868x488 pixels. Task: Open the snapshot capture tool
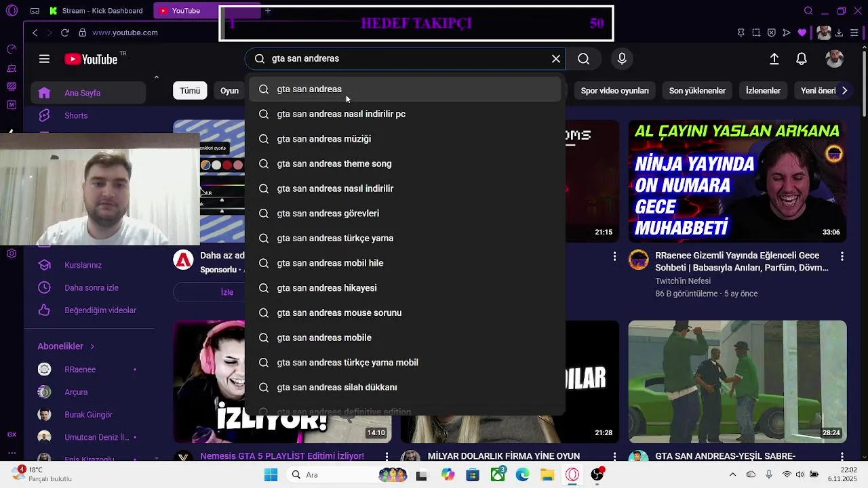pyautogui.click(x=756, y=33)
